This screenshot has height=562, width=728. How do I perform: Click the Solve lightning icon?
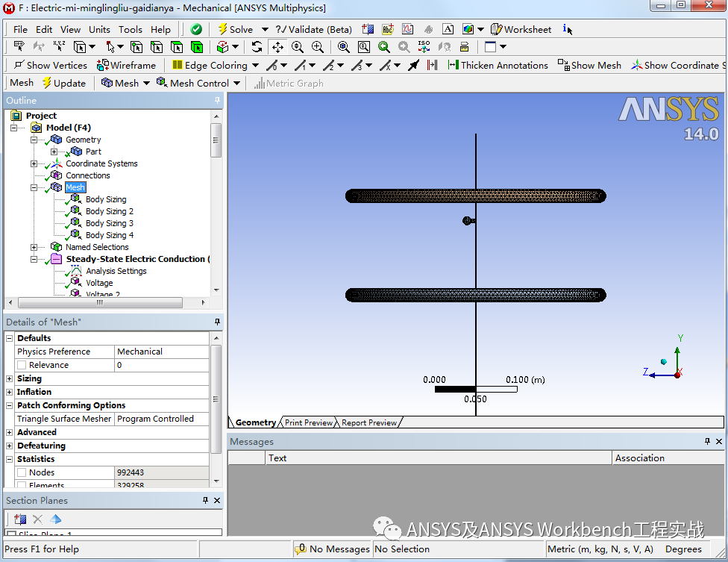[x=223, y=29]
